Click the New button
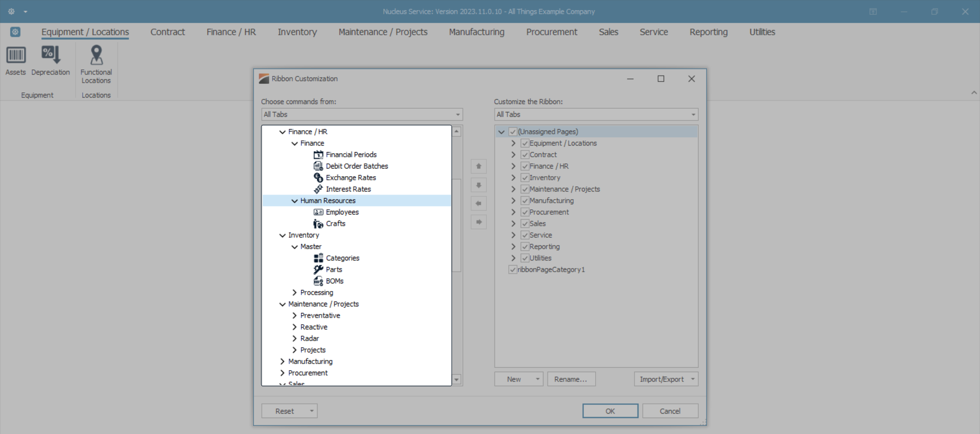This screenshot has height=434, width=980. click(514, 379)
